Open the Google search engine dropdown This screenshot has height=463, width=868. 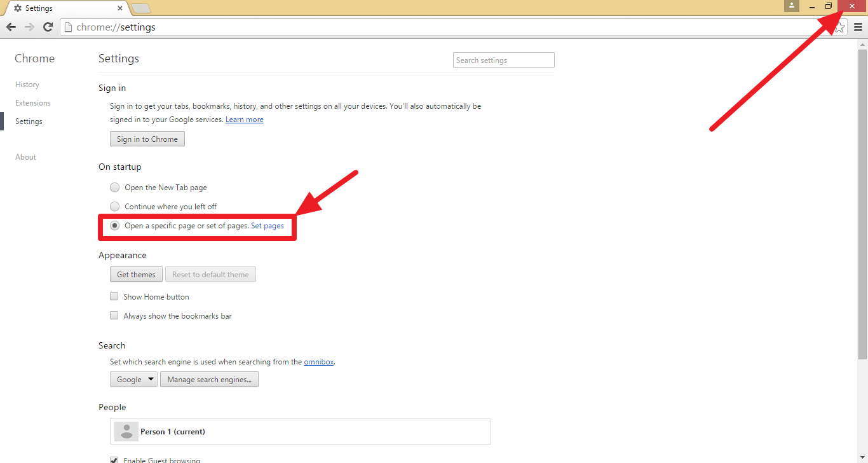click(x=133, y=379)
